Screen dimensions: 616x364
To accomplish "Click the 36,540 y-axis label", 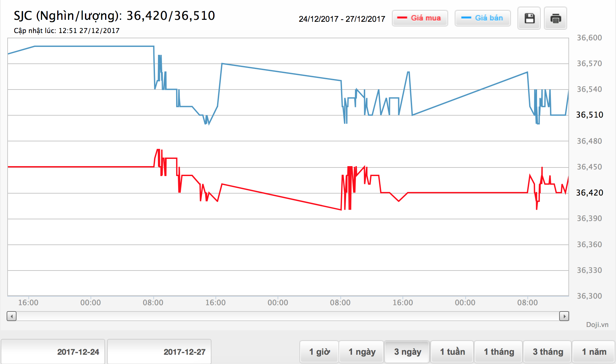I will (x=589, y=89).
